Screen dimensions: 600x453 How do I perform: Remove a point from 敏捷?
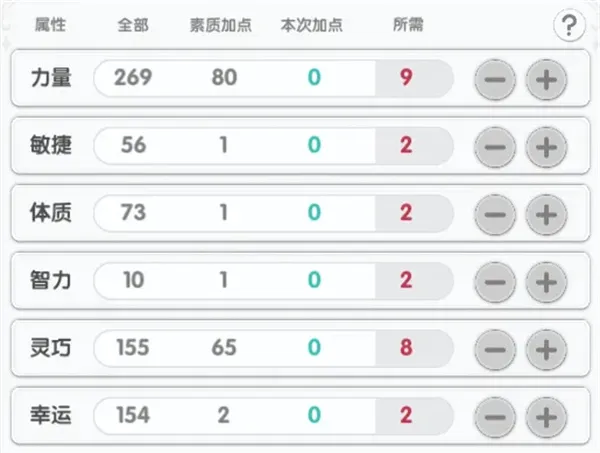tap(494, 146)
